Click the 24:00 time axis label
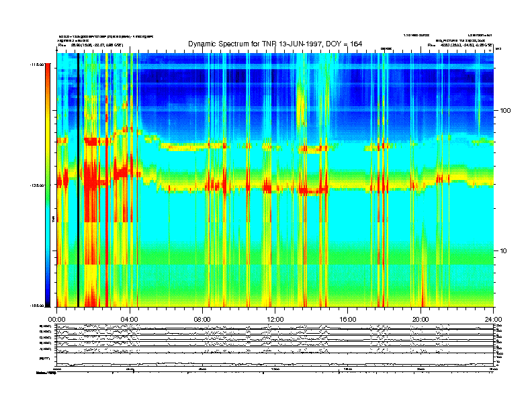 pos(494,320)
